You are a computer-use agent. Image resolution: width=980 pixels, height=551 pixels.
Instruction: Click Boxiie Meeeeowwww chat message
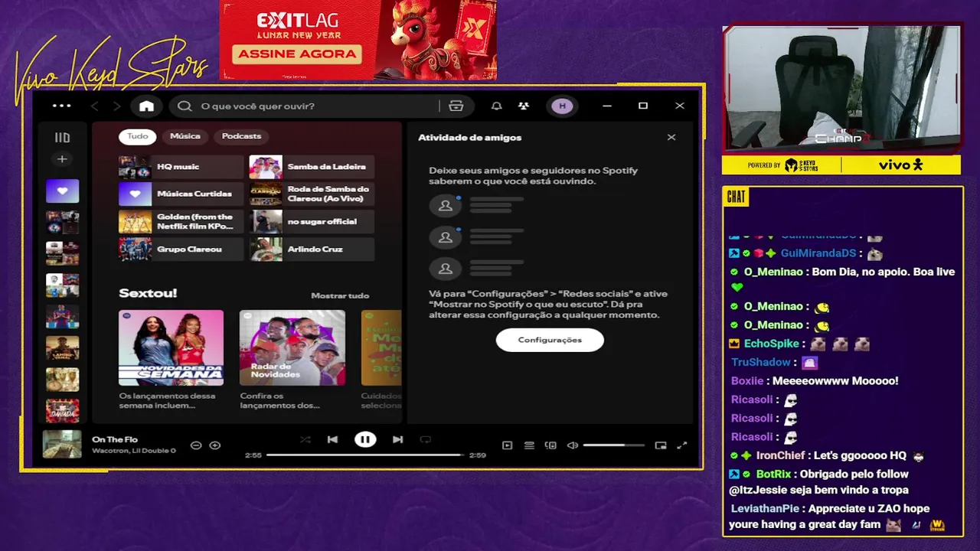click(815, 381)
